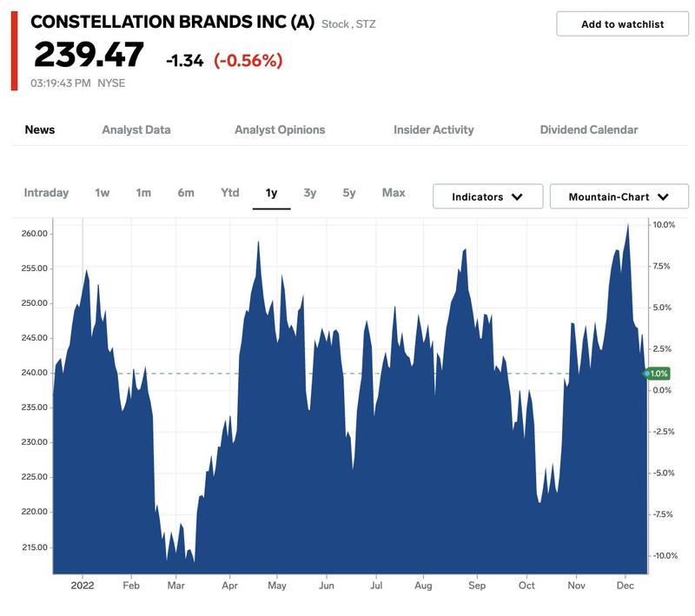
Task: Click the price change -1.34
Action: click(x=185, y=61)
